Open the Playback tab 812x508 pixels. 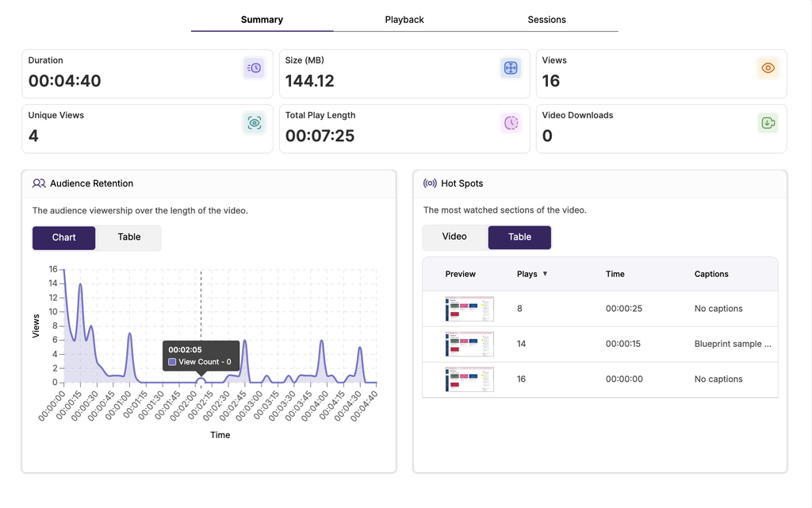(x=404, y=20)
